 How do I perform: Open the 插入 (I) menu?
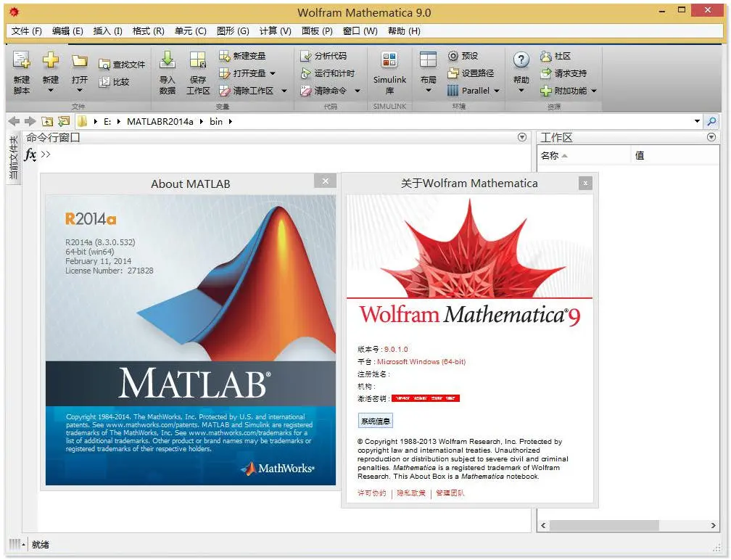click(107, 31)
